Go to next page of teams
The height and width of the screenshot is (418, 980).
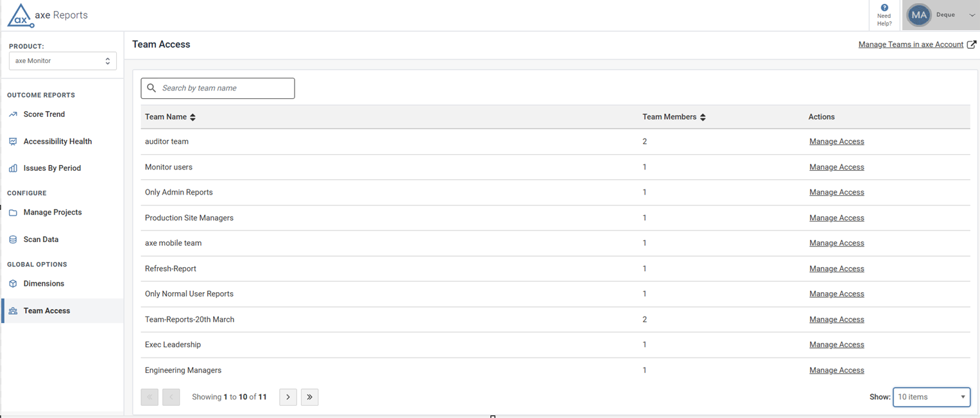pyautogui.click(x=288, y=397)
